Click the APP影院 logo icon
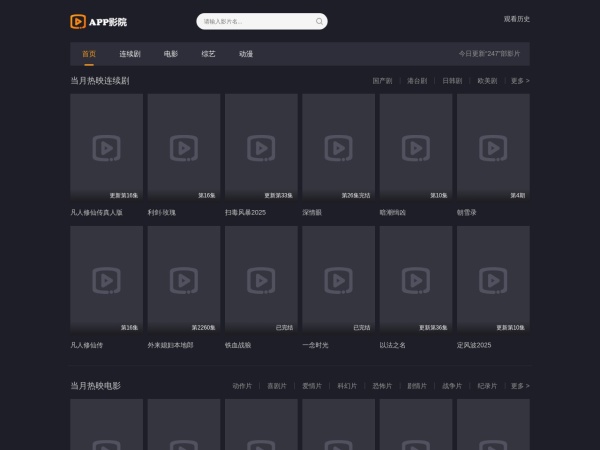The image size is (600, 450). coord(78,21)
